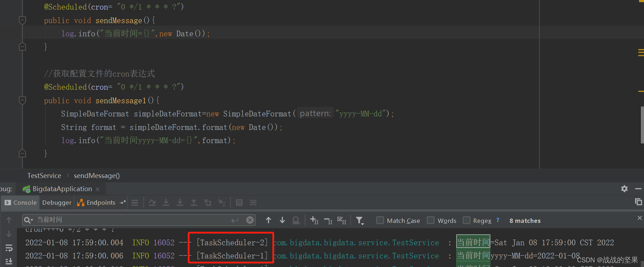Click Unselect Occurrence icon
The width and height of the screenshot is (644, 267).
(x=328, y=220)
